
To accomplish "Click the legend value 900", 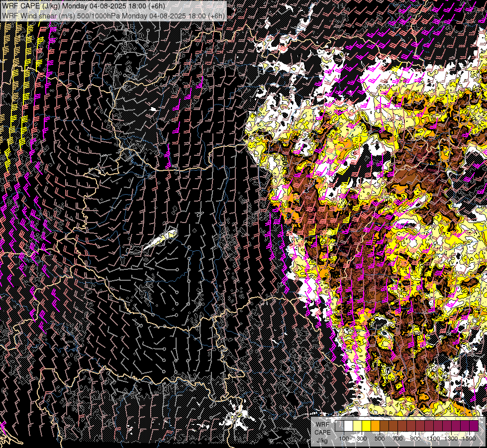I will [x=415, y=439].
